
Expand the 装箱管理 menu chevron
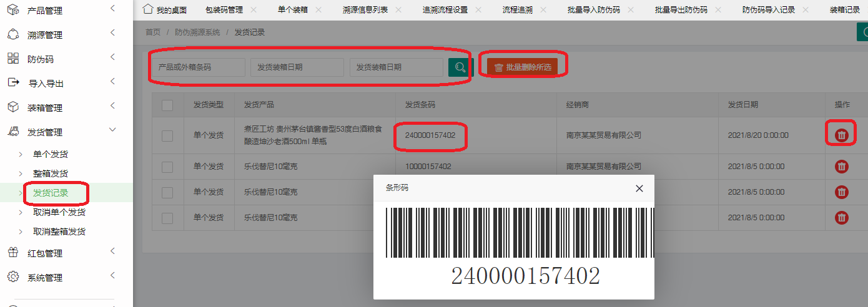pos(112,106)
